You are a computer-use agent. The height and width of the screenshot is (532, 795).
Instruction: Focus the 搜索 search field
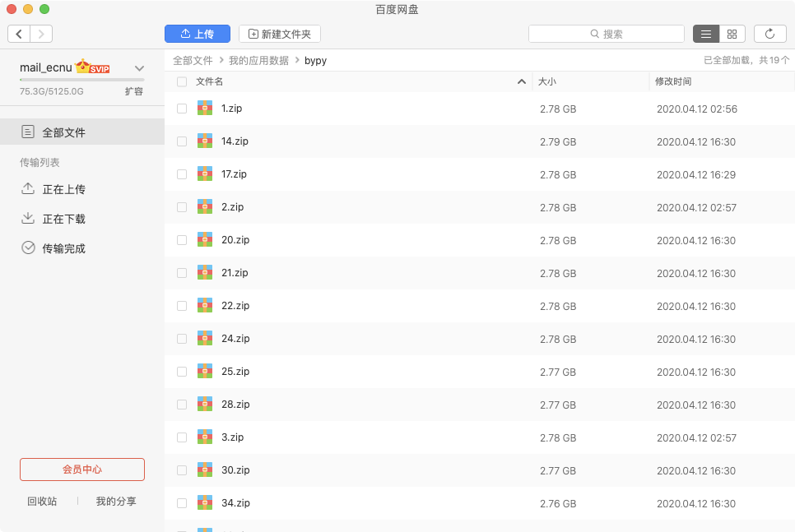click(607, 34)
